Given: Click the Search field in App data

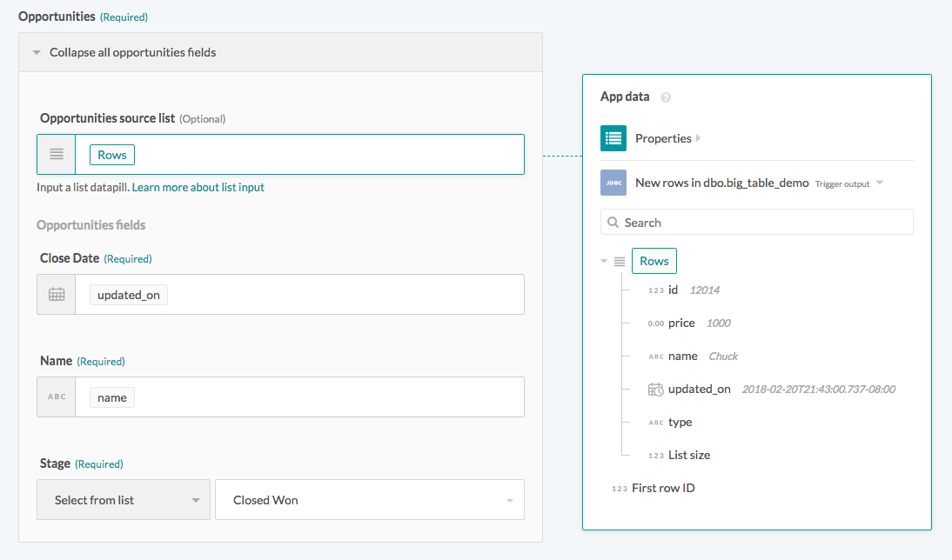Looking at the screenshot, I should pos(766,223).
